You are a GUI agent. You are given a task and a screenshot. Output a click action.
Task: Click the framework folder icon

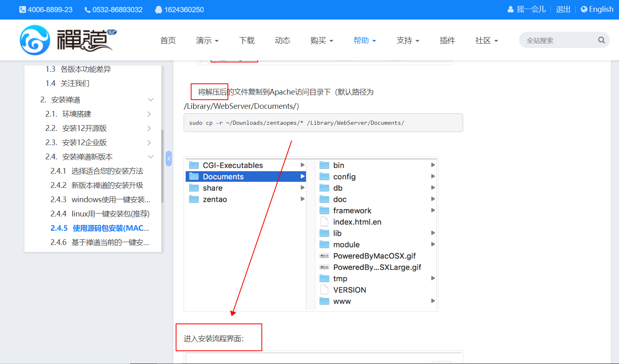pyautogui.click(x=324, y=210)
